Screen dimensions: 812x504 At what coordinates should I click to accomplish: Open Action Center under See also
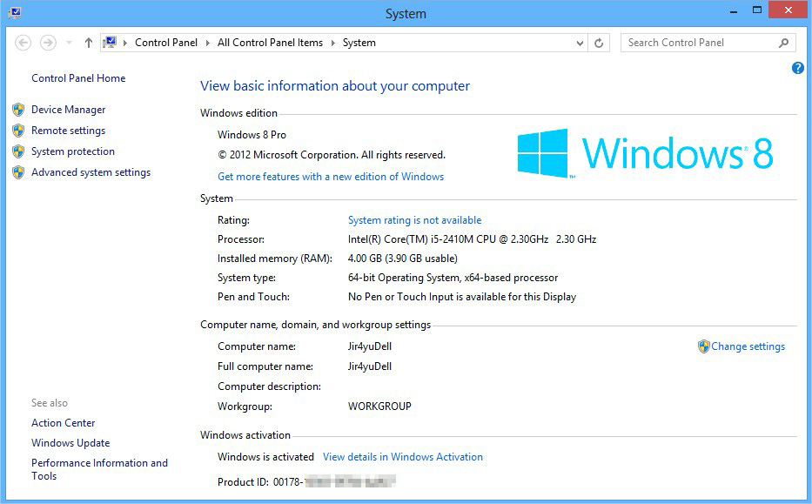[x=64, y=423]
